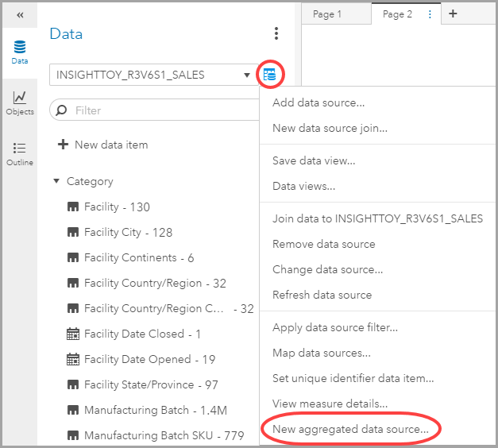Open Page 2 tab options menu
The width and height of the screenshot is (498, 448).
click(430, 14)
